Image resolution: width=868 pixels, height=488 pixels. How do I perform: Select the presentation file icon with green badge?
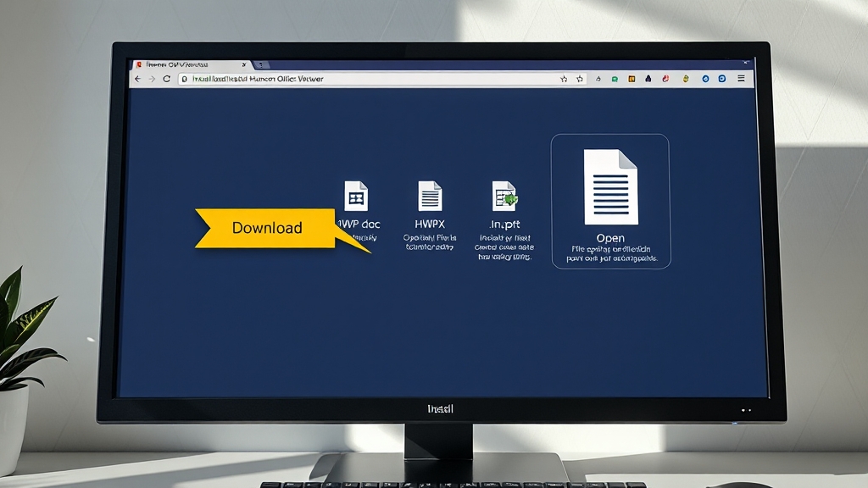[x=504, y=196]
